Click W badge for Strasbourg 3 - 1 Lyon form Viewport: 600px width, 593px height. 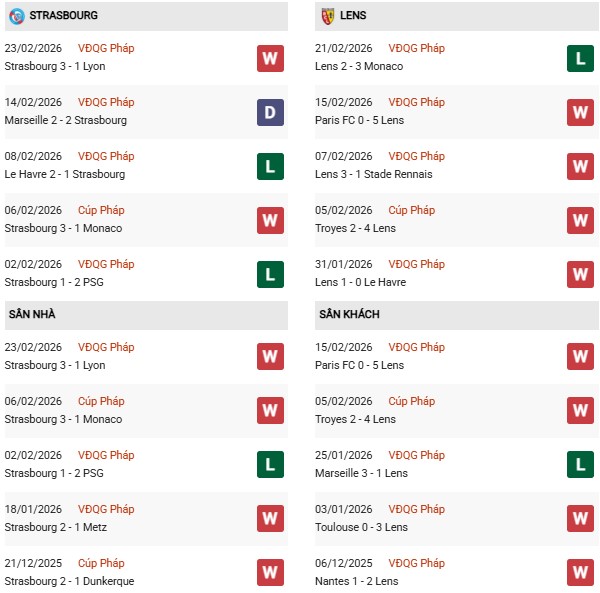coord(270,58)
